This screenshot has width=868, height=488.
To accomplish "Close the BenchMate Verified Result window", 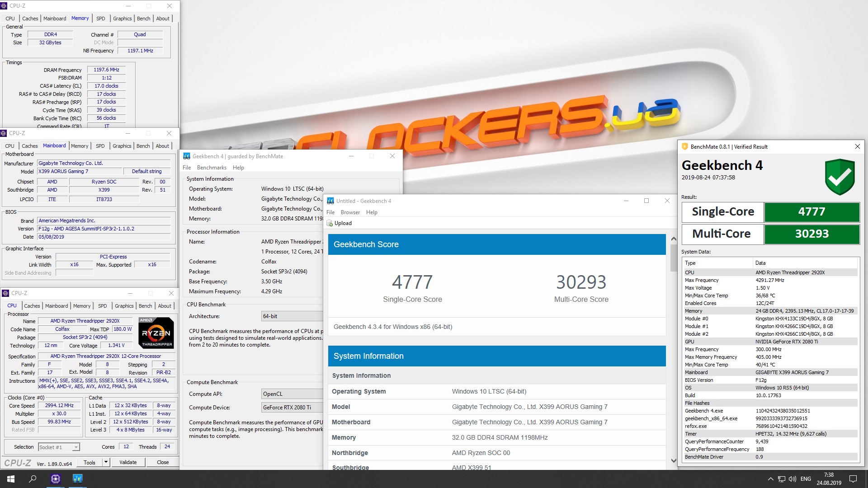I will click(x=857, y=146).
